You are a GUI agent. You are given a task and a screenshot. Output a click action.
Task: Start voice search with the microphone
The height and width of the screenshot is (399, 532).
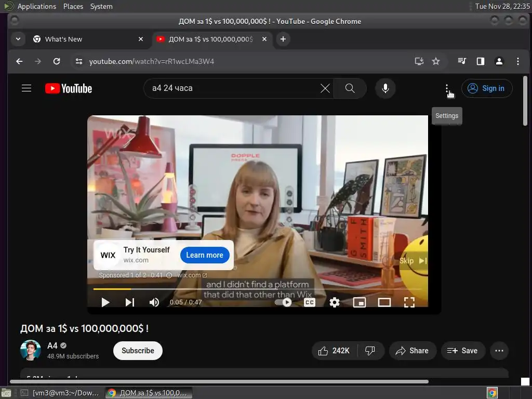coord(385,88)
